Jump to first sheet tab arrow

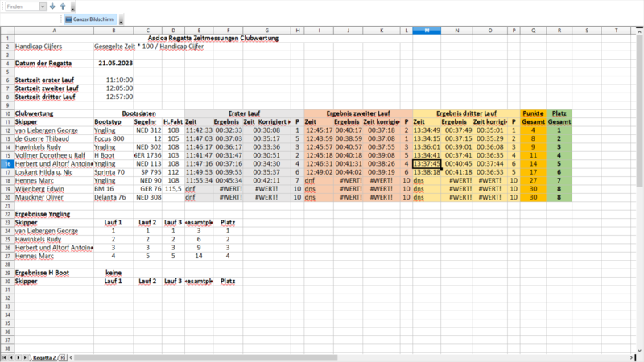(x=4, y=358)
